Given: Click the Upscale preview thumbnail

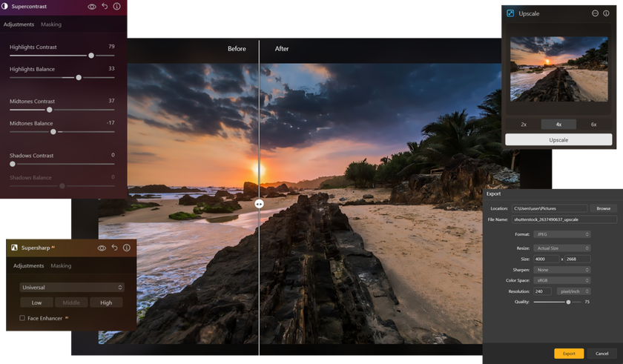Looking at the screenshot, I should click(559, 69).
